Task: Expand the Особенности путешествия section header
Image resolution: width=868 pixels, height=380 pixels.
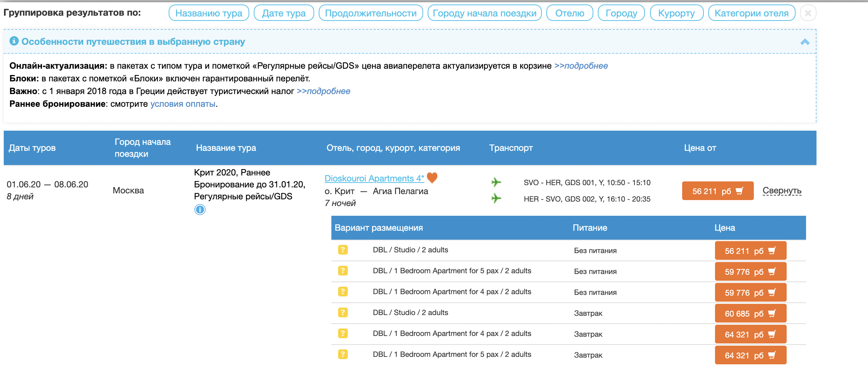Action: click(x=133, y=42)
